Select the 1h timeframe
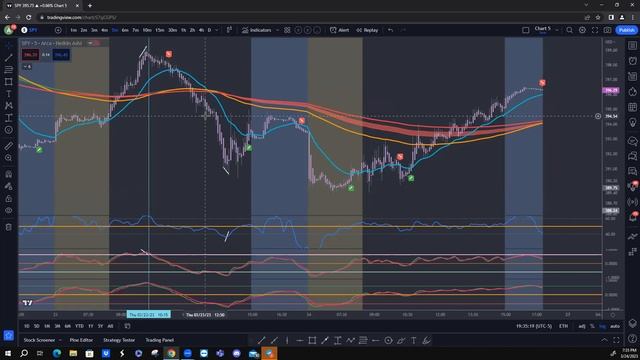 [184, 30]
